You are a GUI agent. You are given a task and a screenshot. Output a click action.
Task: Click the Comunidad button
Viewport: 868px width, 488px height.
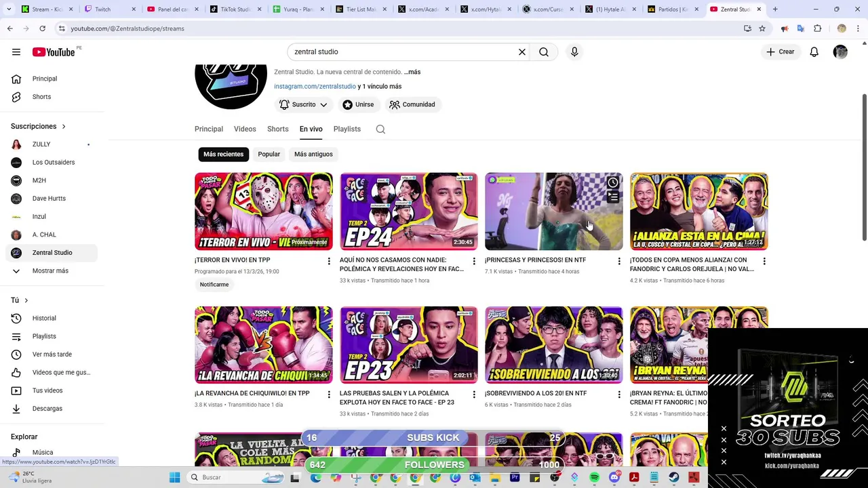click(x=413, y=104)
